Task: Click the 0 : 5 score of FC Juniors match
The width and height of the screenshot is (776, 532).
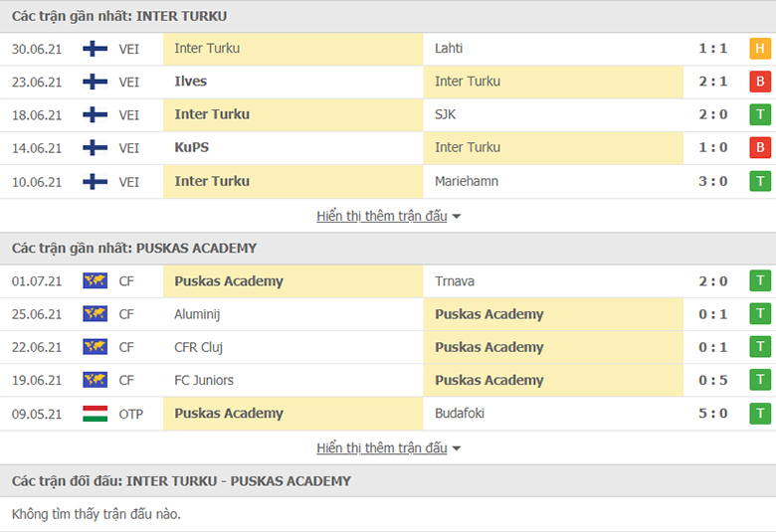Action: (x=713, y=380)
